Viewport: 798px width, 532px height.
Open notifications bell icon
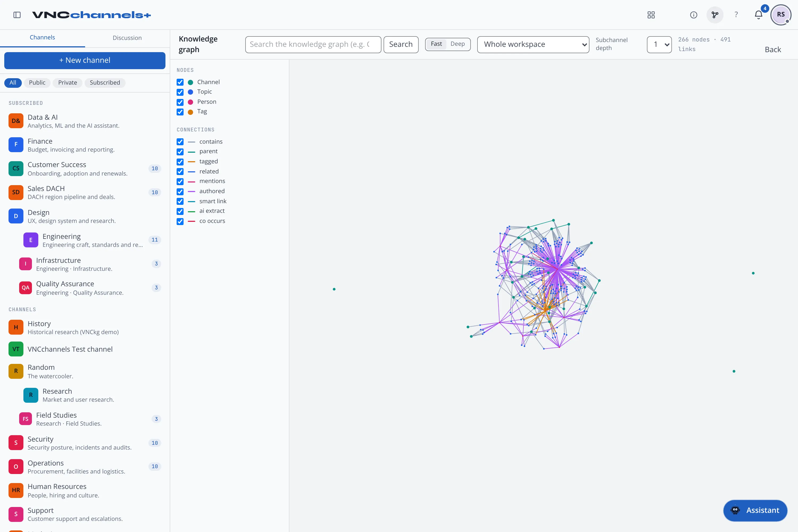point(759,15)
